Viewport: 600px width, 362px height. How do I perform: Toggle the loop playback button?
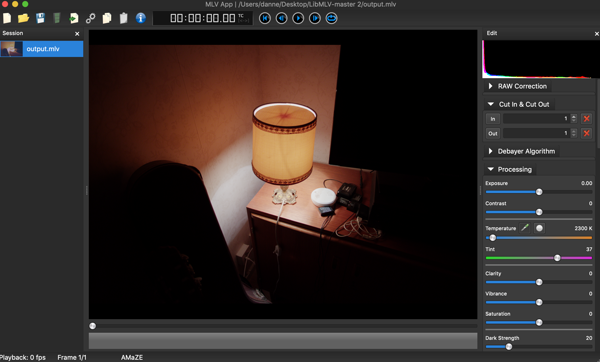tap(331, 18)
